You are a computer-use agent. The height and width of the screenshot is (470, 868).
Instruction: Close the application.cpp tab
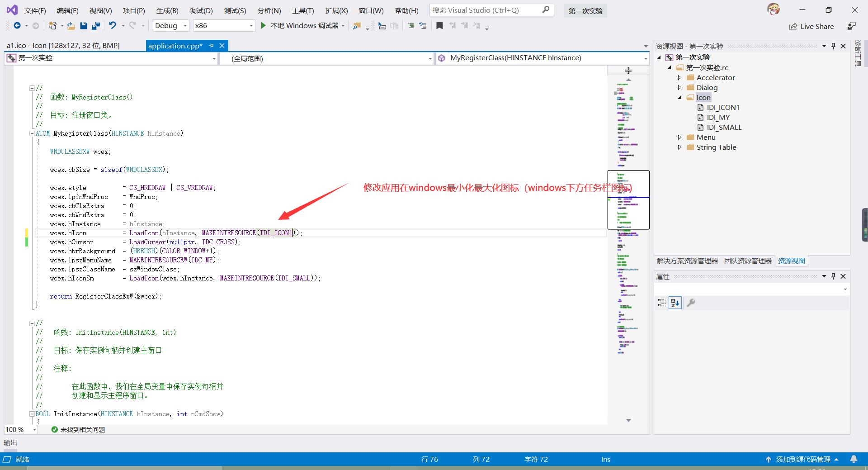point(222,45)
